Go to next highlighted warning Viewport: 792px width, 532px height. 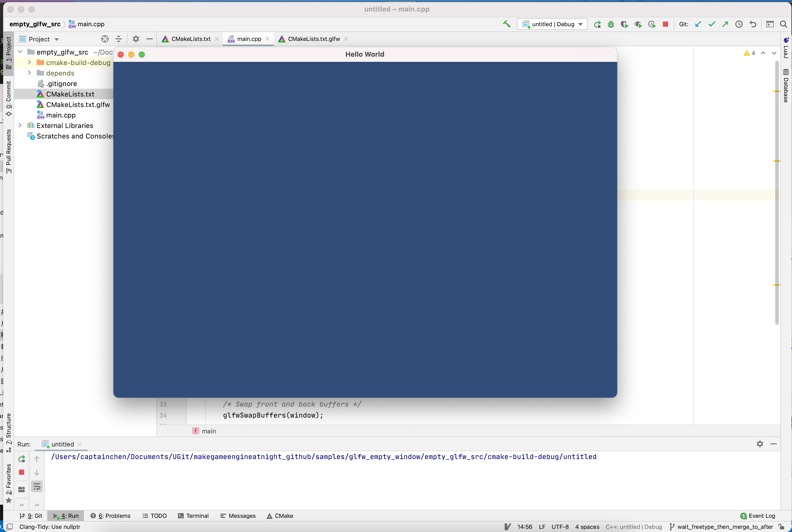pos(774,53)
